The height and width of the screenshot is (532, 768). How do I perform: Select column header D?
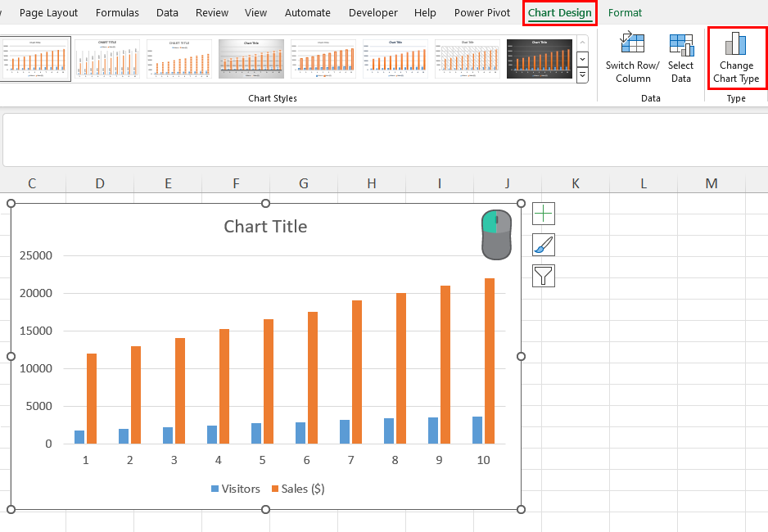click(x=100, y=183)
